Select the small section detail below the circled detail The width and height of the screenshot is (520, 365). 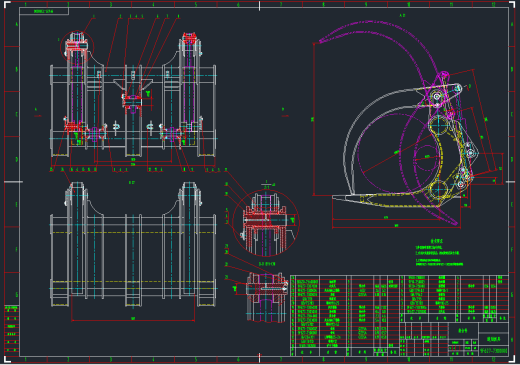(266, 297)
